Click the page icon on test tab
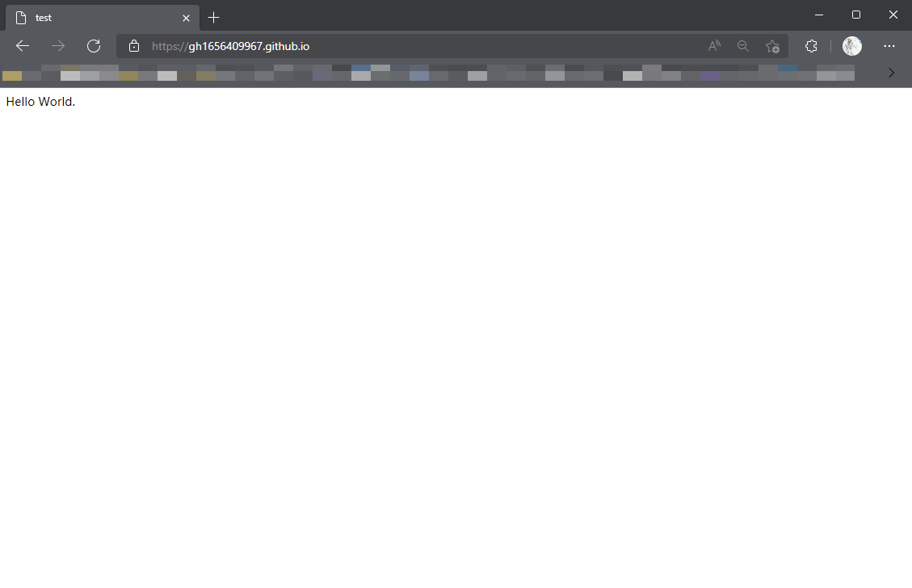Viewport: 912px width, 588px height. point(21,18)
